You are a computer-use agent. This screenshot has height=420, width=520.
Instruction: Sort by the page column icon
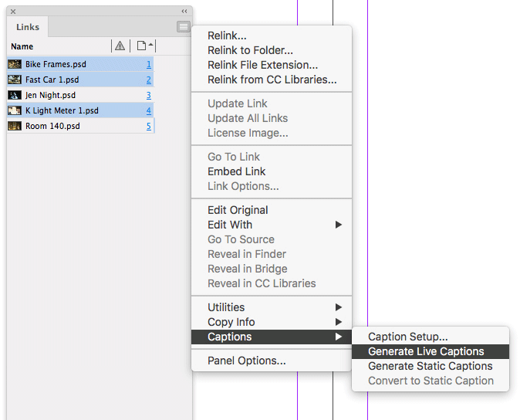click(145, 46)
